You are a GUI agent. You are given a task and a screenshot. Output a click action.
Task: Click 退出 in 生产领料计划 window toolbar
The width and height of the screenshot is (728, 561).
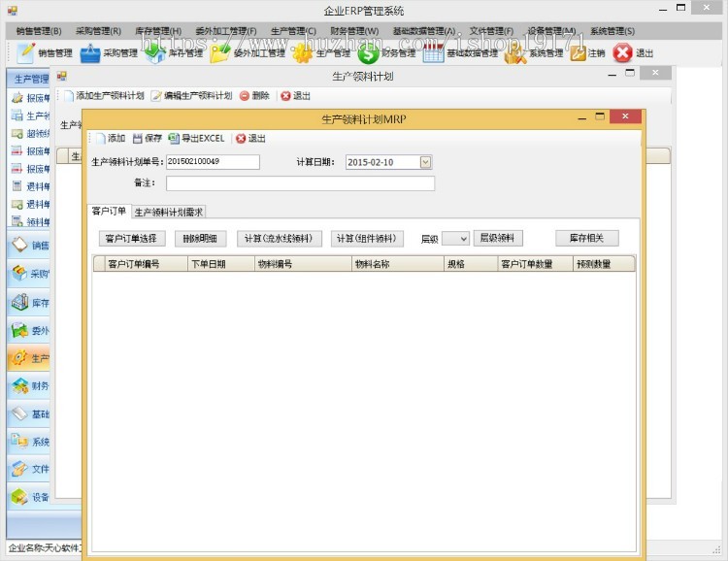tap(296, 96)
